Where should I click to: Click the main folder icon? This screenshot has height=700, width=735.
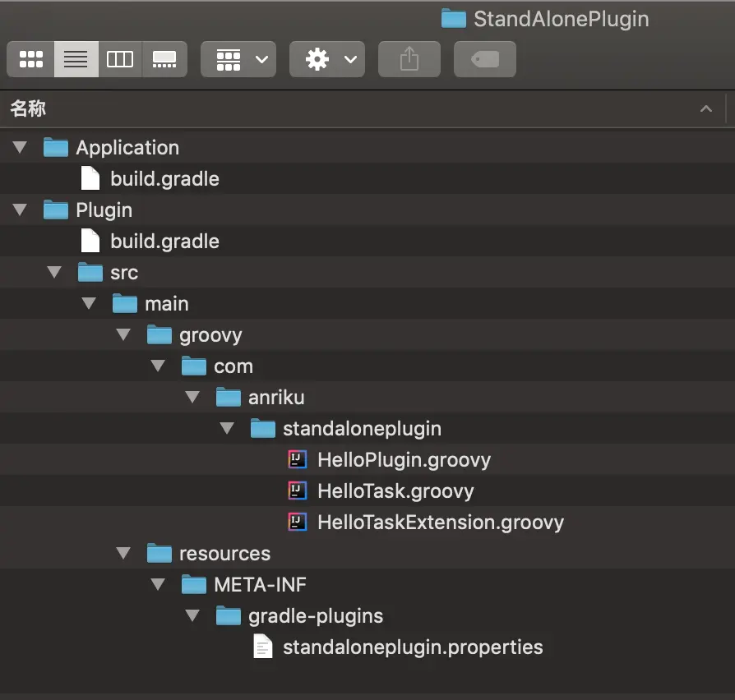(125, 303)
